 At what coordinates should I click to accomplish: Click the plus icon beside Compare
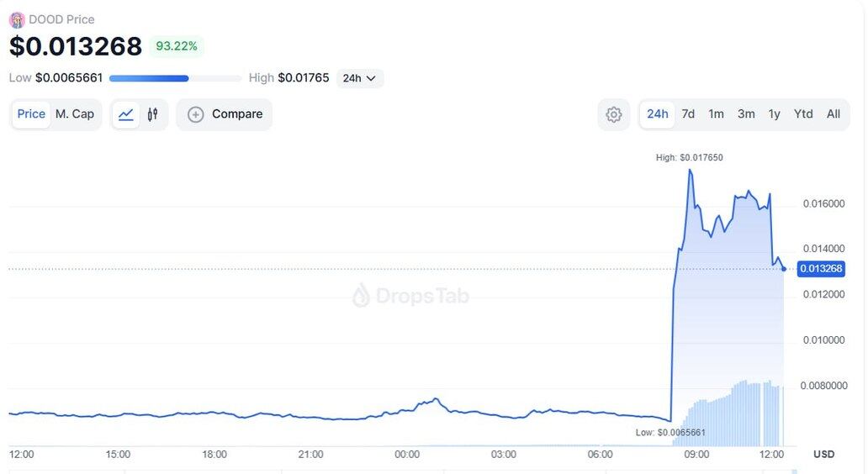click(196, 114)
